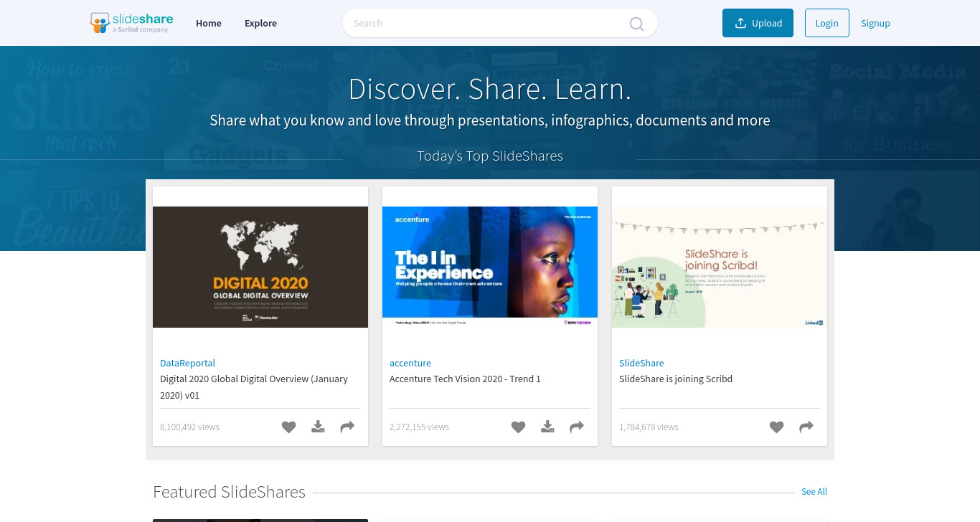980x522 pixels.
Task: See all Featured SlideShares
Action: point(814,492)
